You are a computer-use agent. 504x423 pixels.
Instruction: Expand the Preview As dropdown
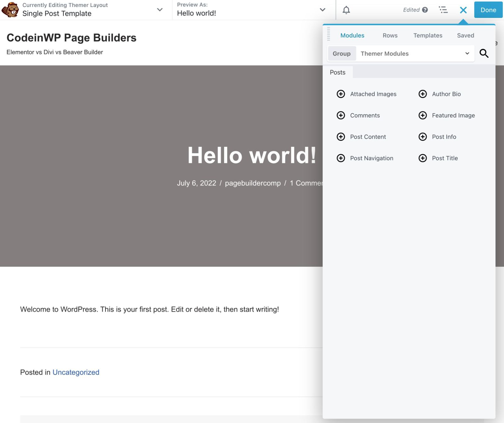click(322, 10)
